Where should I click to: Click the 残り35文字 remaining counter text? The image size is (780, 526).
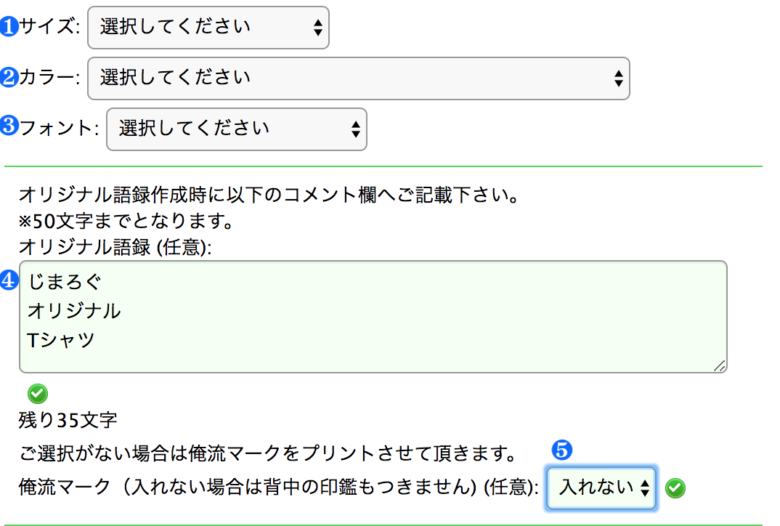[68, 421]
